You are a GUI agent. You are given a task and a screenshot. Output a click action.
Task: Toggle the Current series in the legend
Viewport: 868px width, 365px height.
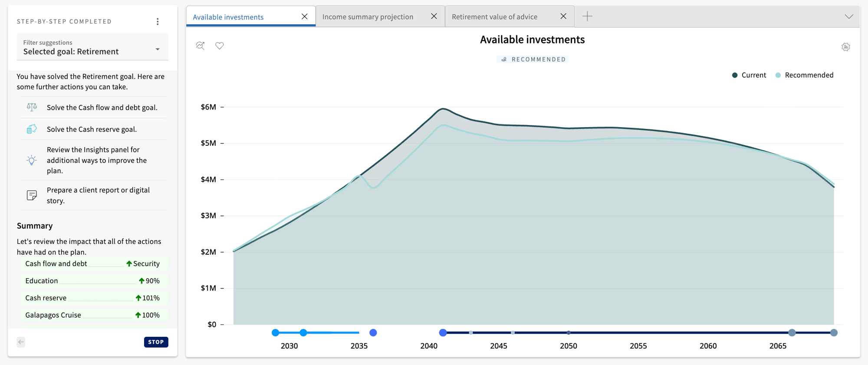pyautogui.click(x=749, y=75)
